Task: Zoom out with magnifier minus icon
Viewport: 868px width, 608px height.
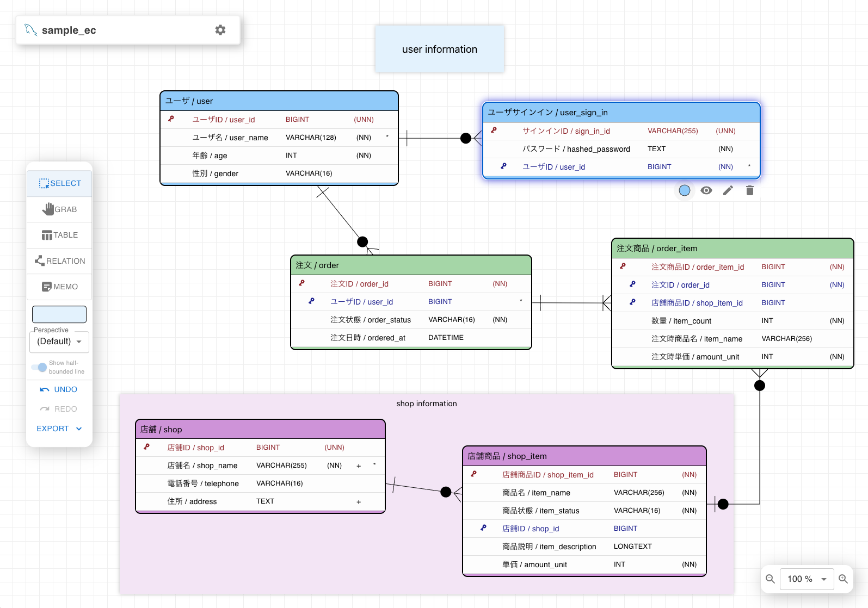Action: [x=771, y=579]
